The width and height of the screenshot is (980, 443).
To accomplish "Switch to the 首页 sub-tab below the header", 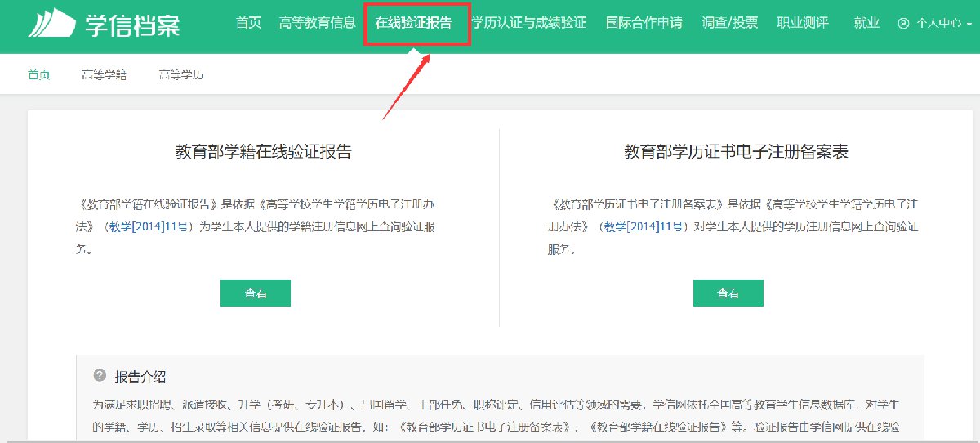I will click(38, 75).
